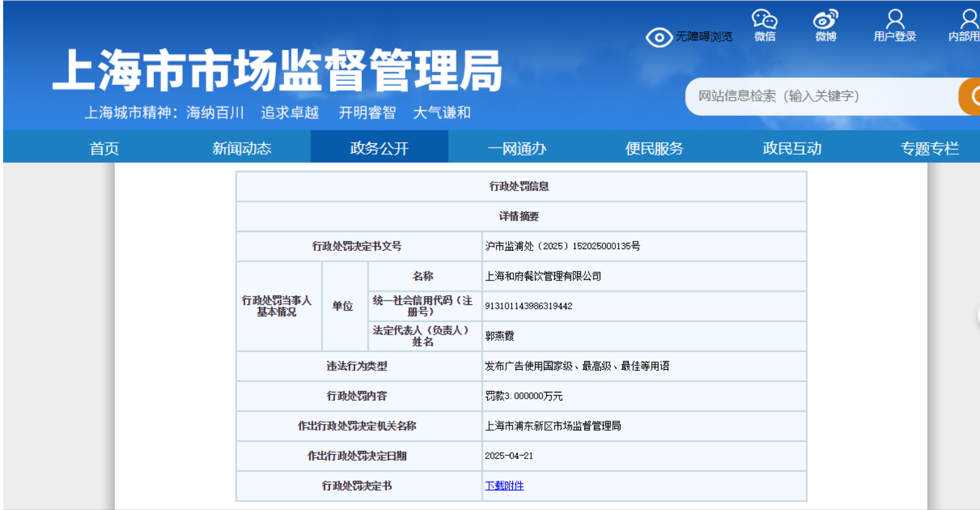Screen dimensions: 980x510
Task: Click the 下载附件 download link
Action: click(x=504, y=485)
